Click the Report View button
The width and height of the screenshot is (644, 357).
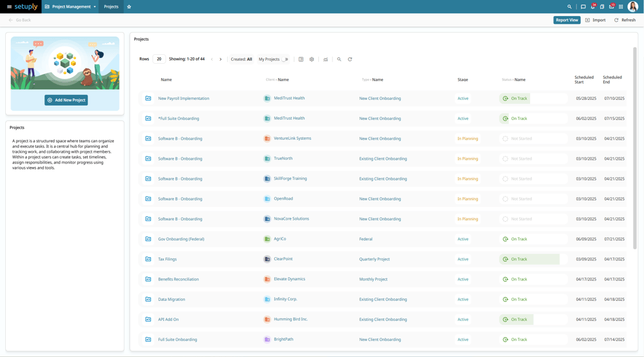[567, 20]
